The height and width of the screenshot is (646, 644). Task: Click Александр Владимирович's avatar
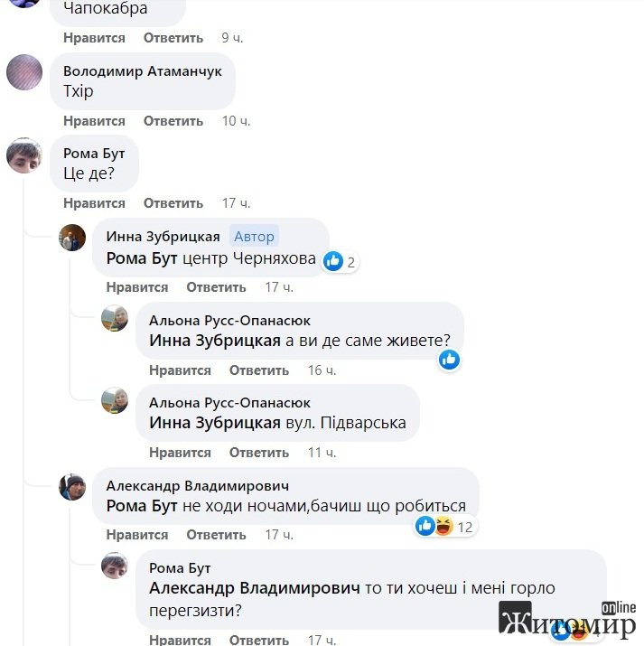pyautogui.click(x=72, y=487)
